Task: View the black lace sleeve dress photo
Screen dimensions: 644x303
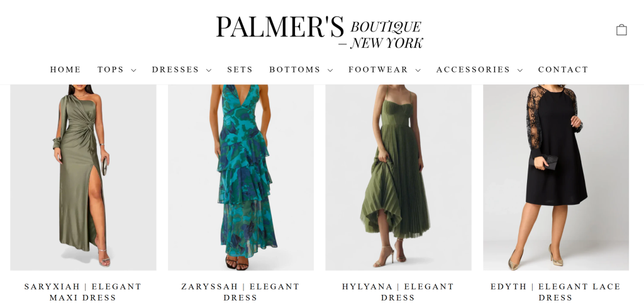Action: (x=556, y=178)
